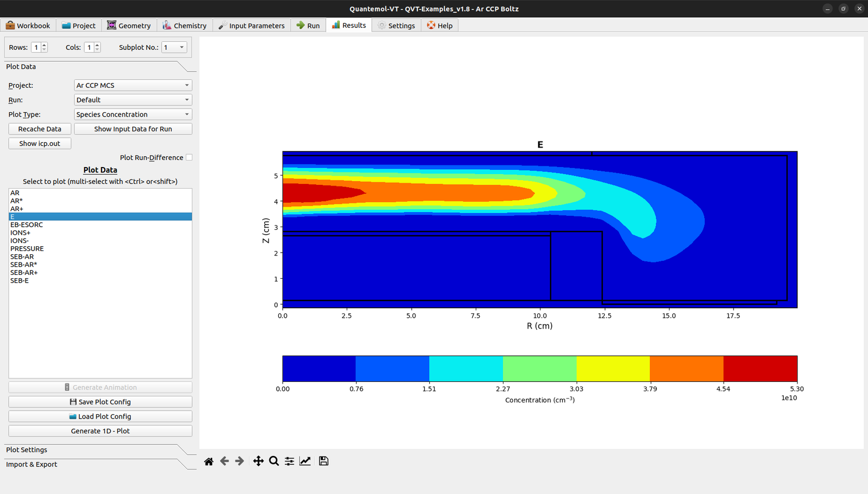Click the red segment of the colorbar

[760, 369]
